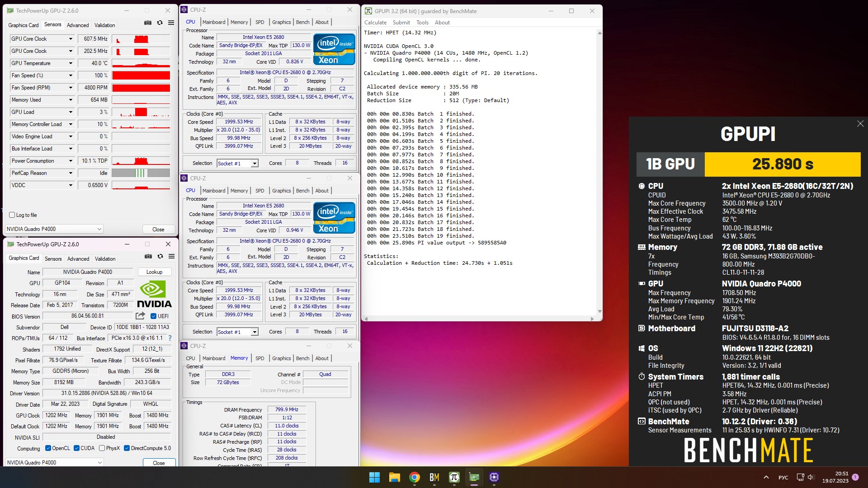Click the camera icon in bottom GPU-Z window

pyautogui.click(x=148, y=256)
